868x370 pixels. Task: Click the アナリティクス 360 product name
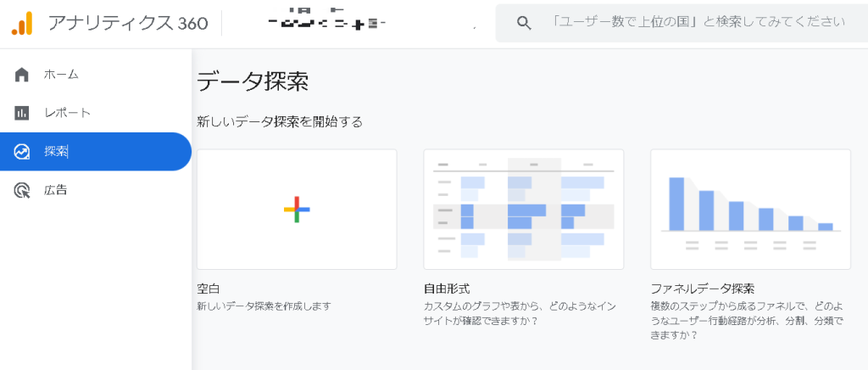coord(128,23)
